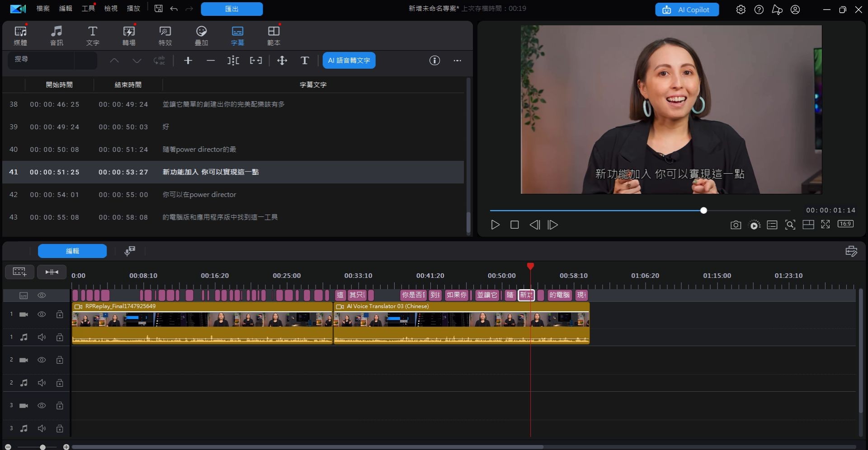Click the AI 語音轉文字 button
This screenshot has height=450, width=868.
[349, 61]
